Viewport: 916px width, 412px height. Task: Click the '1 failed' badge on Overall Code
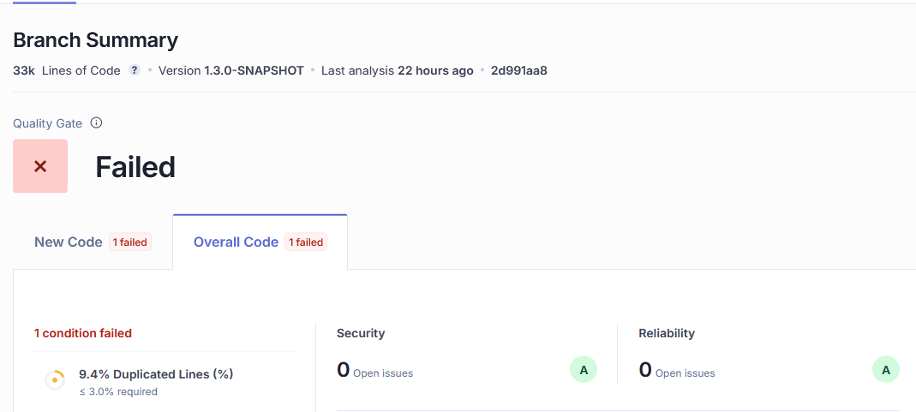tap(305, 242)
